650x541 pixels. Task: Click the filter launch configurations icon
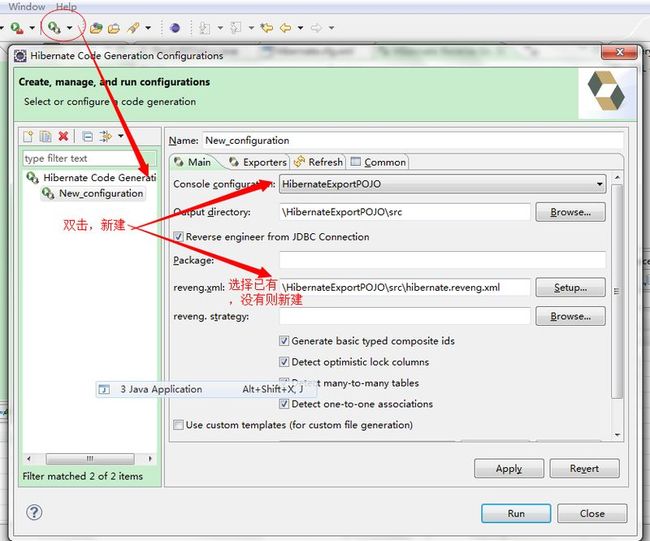pyautogui.click(x=105, y=136)
